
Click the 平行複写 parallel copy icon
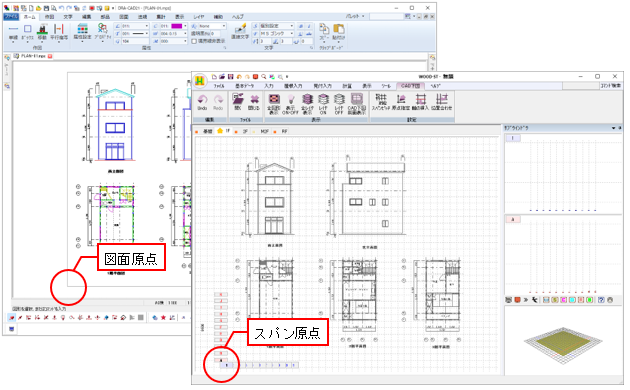(59, 32)
